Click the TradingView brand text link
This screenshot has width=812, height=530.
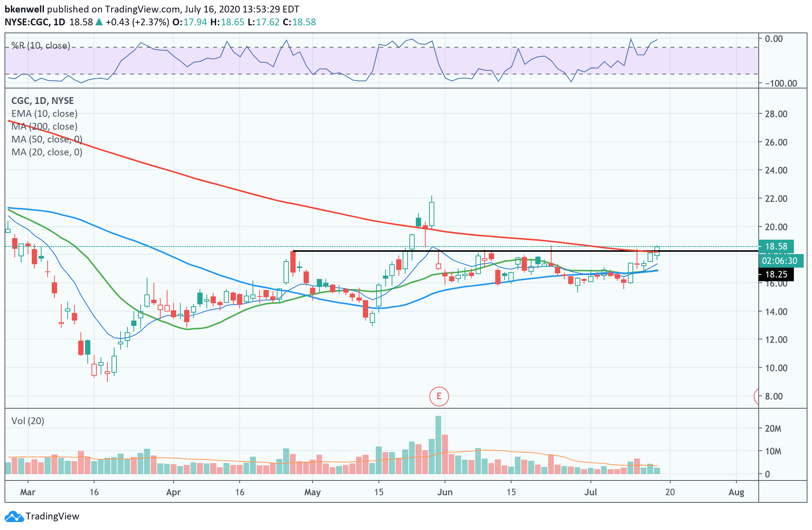pyautogui.click(x=53, y=516)
